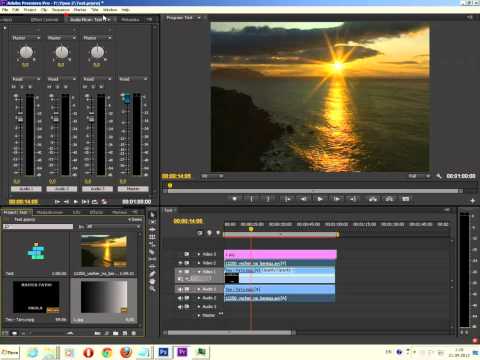480x360 pixels.
Task: Toggle Mute on Audio 1 mixer channel
Action: click(14, 87)
